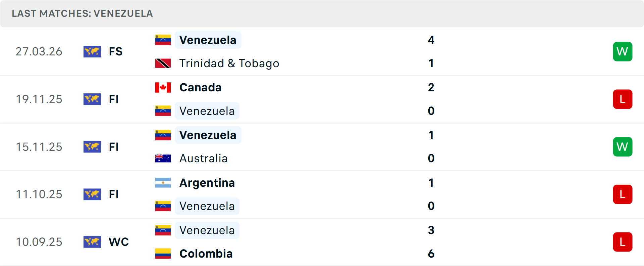Click the Canada flag icon

pos(163,87)
